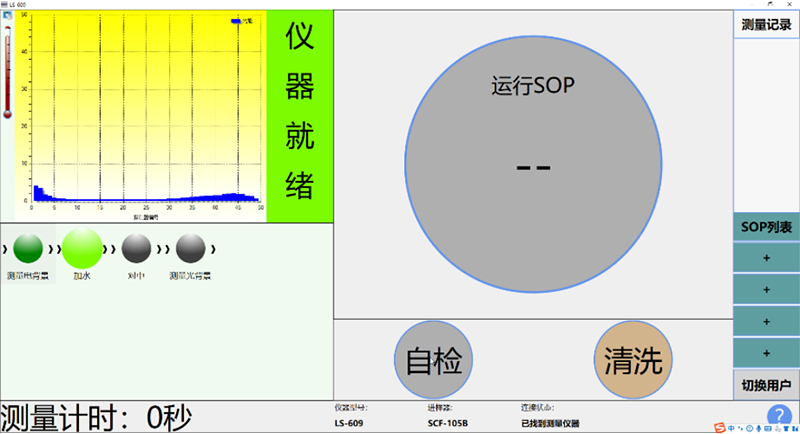
Task: Open the 测量记录 measurement records tab
Action: pos(766,25)
